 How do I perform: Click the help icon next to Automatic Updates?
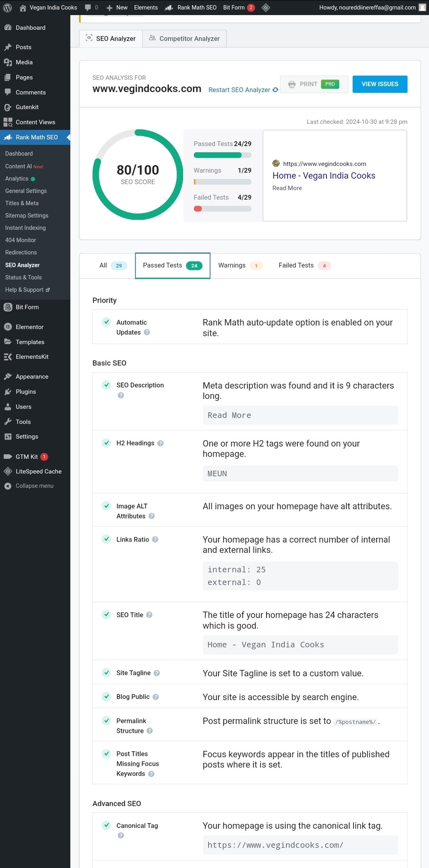pyautogui.click(x=147, y=332)
